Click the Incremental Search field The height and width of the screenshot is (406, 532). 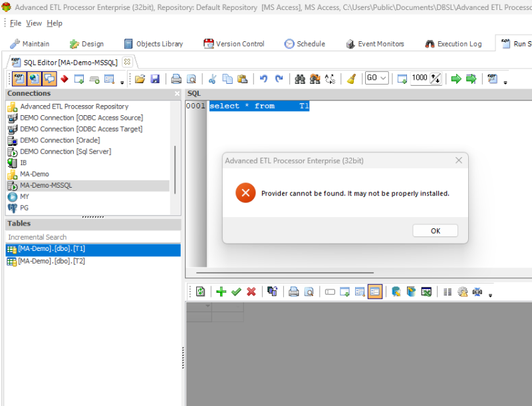tap(93, 237)
